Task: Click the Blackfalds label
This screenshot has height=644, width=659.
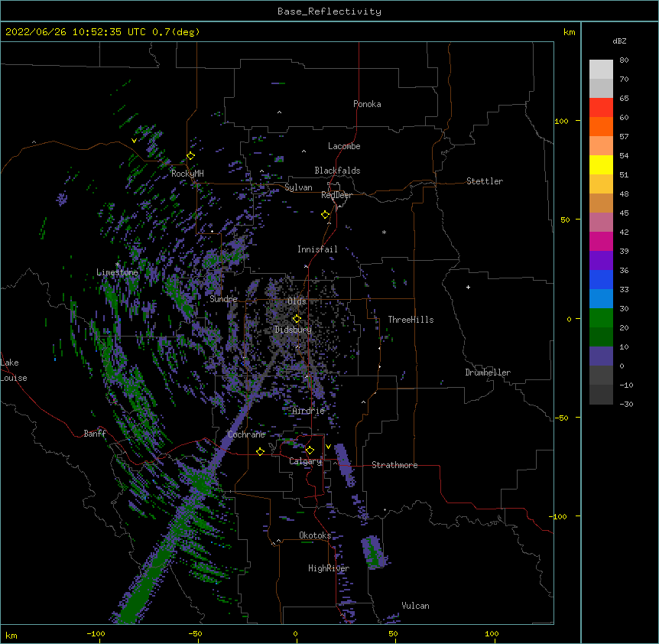Action: pyautogui.click(x=337, y=171)
